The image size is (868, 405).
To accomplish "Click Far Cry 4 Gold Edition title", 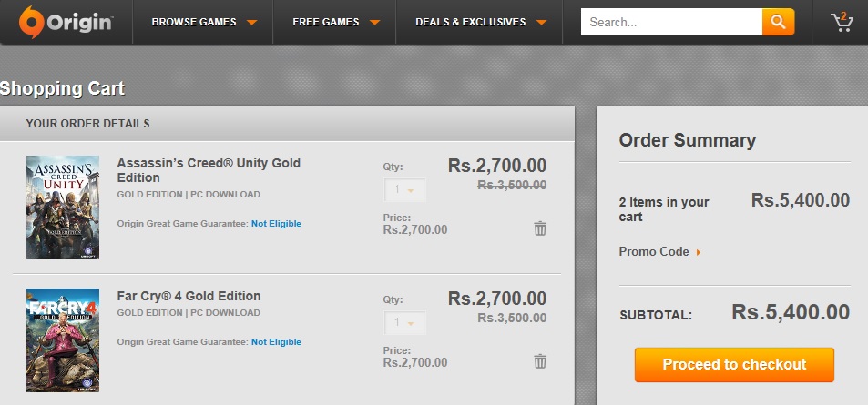I will 189,296.
